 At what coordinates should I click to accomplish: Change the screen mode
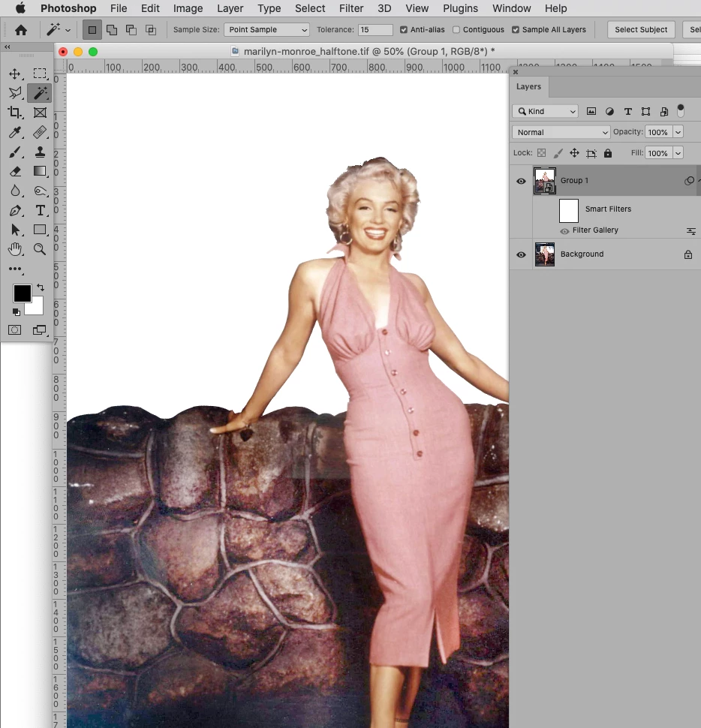(40, 330)
